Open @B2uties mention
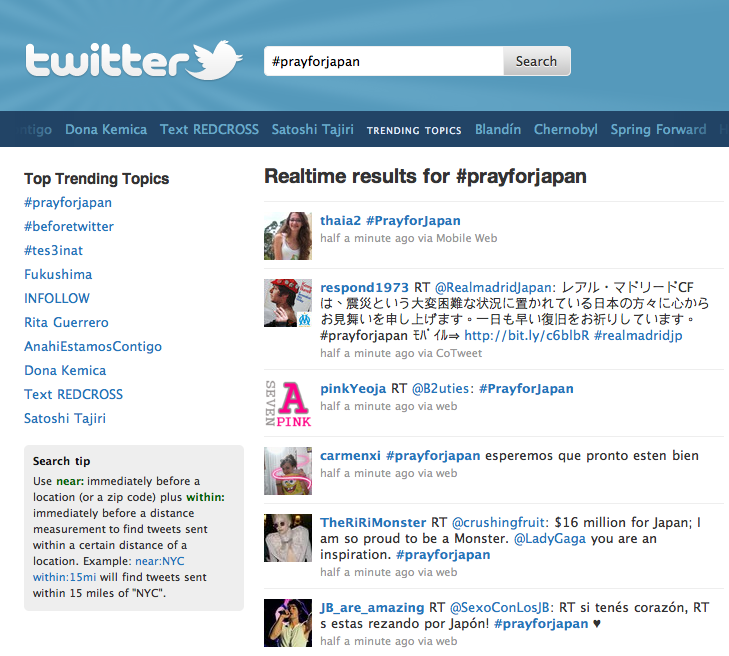Image resolution: width=729 pixels, height=656 pixels. [x=440, y=389]
